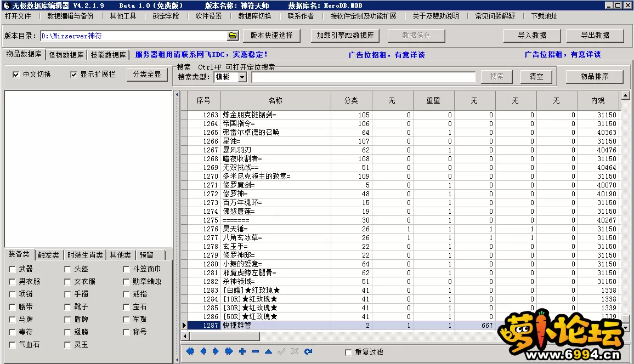This screenshot has width=634, height=364.
Task: Click the 版本快速选择 button
Action: pos(271,35)
